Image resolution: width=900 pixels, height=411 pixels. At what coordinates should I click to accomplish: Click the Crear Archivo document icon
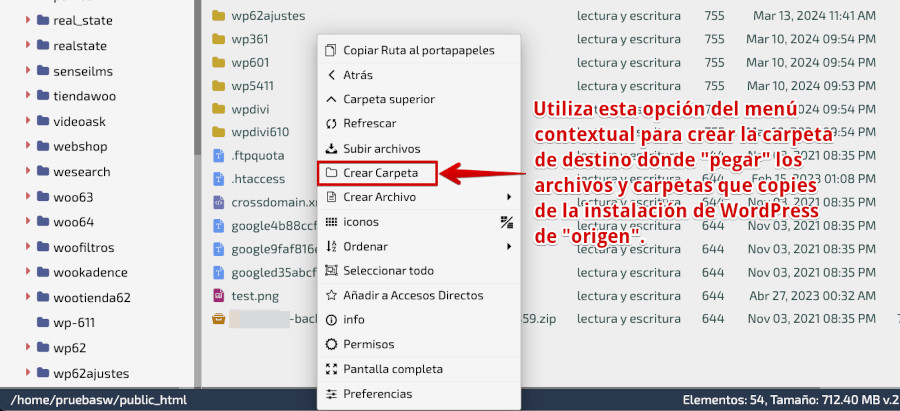pos(331,197)
